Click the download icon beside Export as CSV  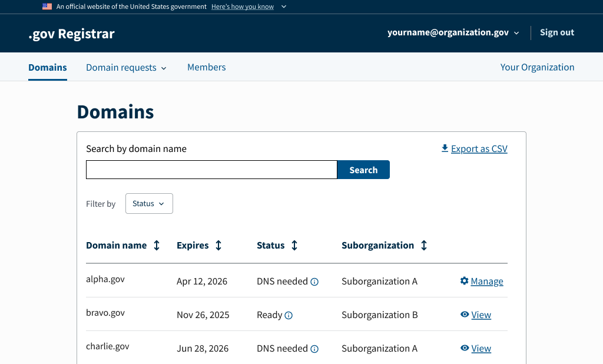445,148
